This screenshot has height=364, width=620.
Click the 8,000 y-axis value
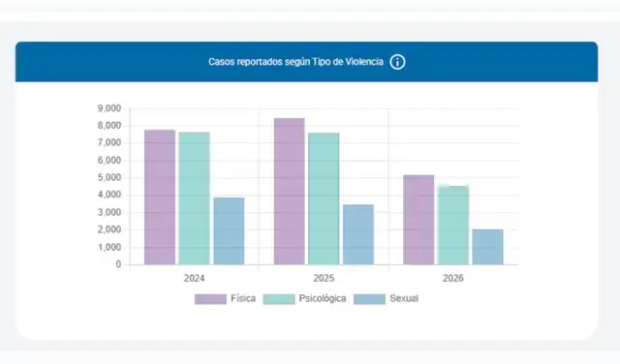(x=109, y=126)
